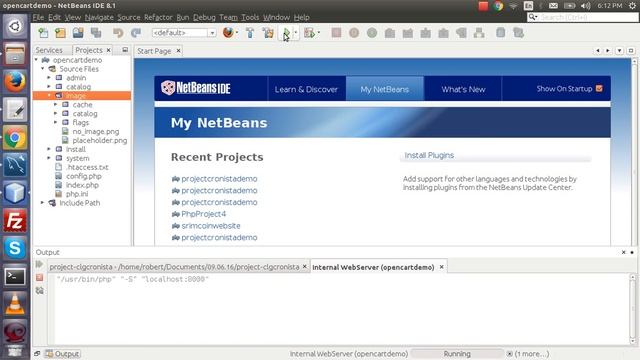Image resolution: width=640 pixels, height=360 pixels.
Task: Select placeholder.png file
Action: pyautogui.click(x=100, y=140)
